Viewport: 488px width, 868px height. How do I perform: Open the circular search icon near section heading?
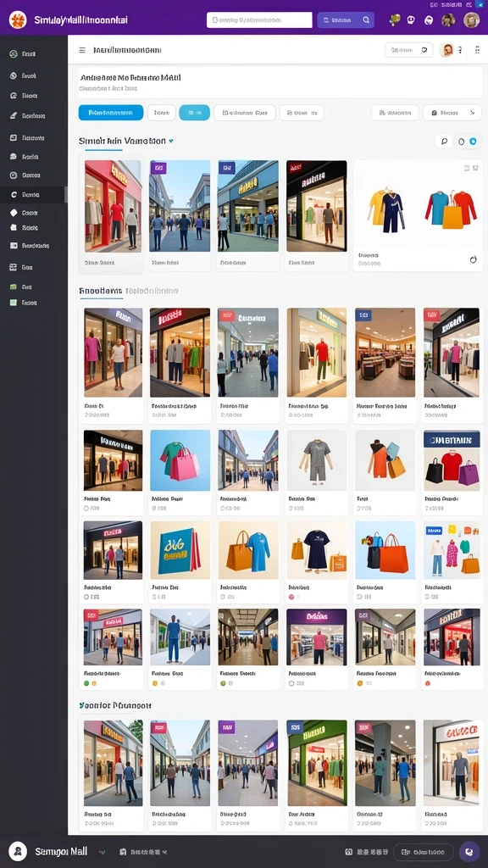tap(443, 142)
